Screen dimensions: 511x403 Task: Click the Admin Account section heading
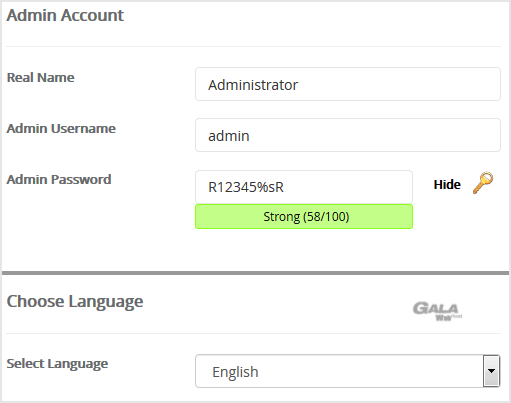click(x=65, y=15)
